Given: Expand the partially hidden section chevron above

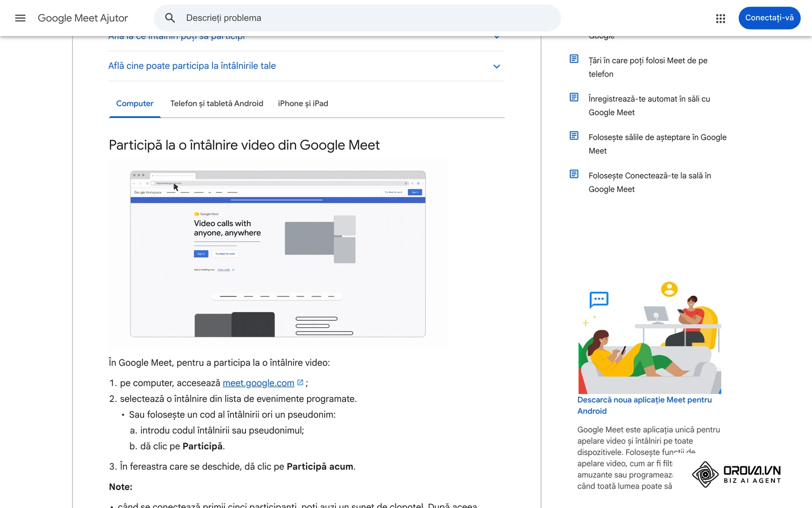Looking at the screenshot, I should tap(497, 38).
